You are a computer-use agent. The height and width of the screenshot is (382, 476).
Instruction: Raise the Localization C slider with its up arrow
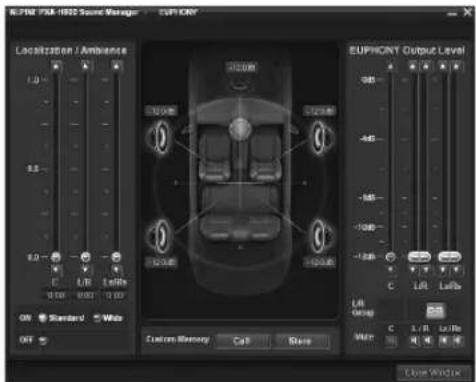coord(56,66)
